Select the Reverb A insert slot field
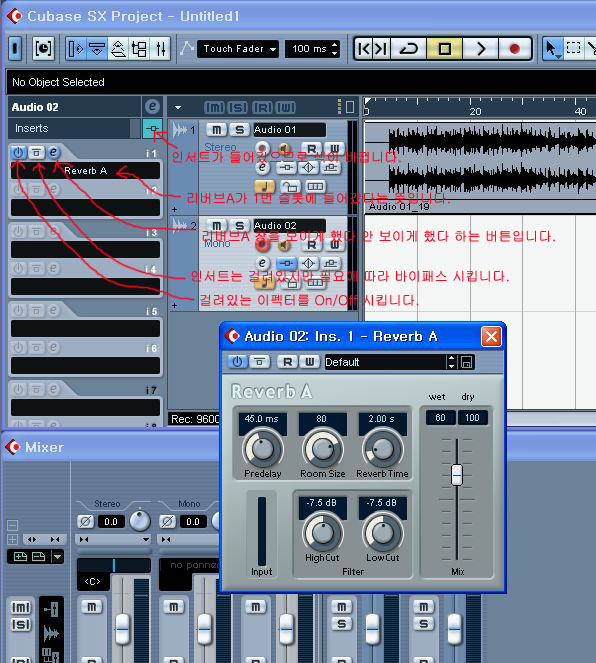This screenshot has height=663, width=596. (85, 171)
